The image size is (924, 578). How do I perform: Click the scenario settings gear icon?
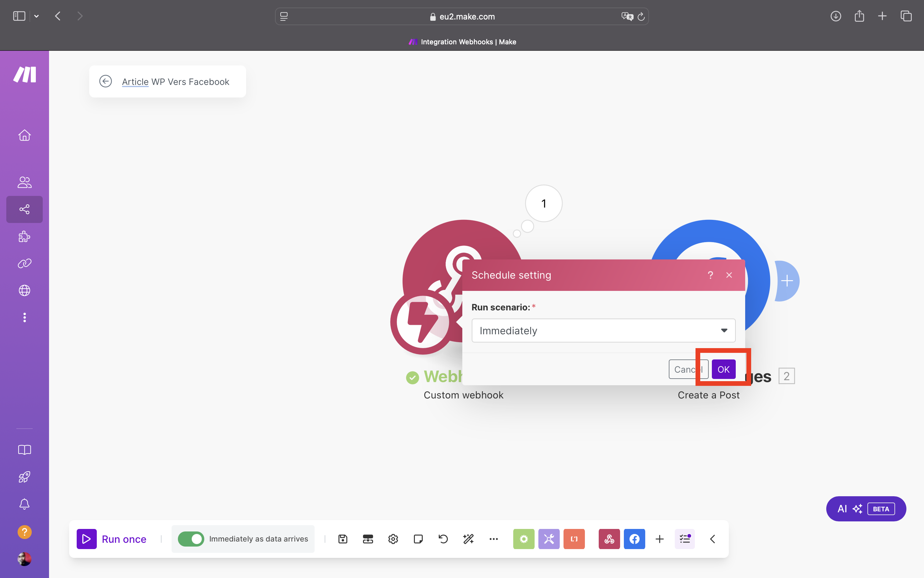point(393,539)
